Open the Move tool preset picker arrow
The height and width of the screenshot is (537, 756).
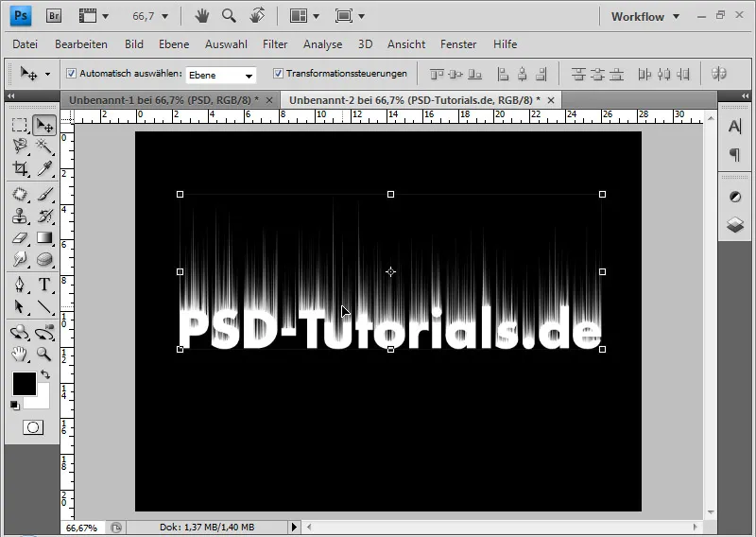coord(47,75)
